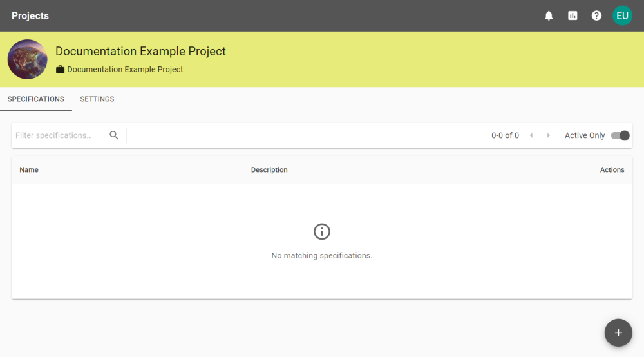Focus the Filter specifications input field

[x=59, y=135]
